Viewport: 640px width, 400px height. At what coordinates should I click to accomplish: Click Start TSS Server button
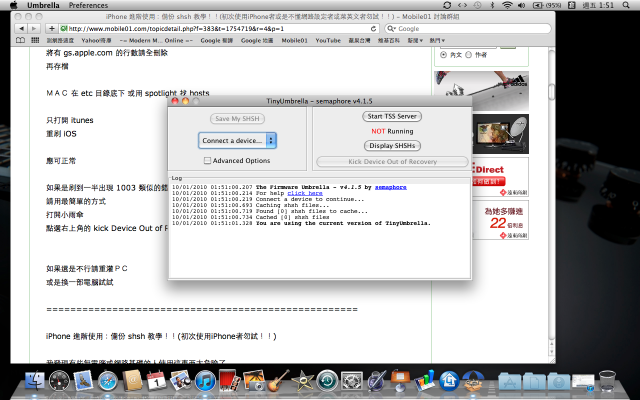point(392,116)
